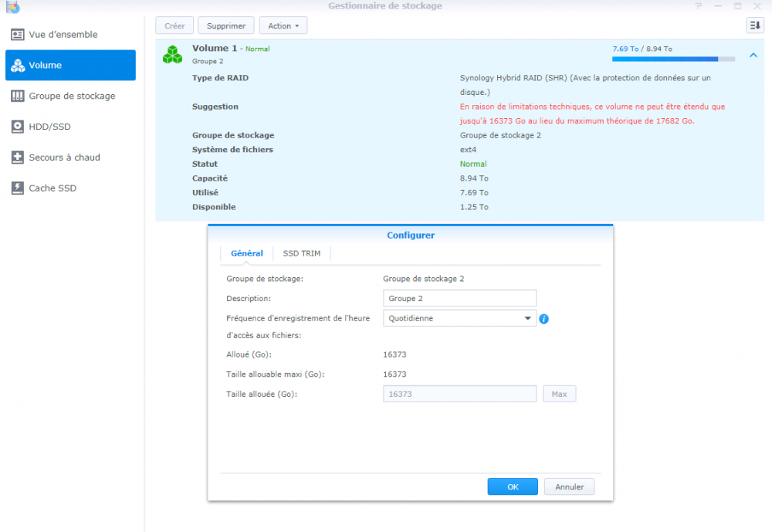
Task: Click the red Suggestion warning message
Action: tap(592, 114)
